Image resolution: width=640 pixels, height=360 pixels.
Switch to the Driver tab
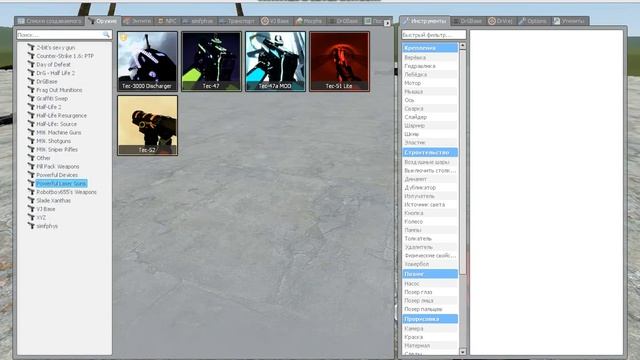pos(500,21)
